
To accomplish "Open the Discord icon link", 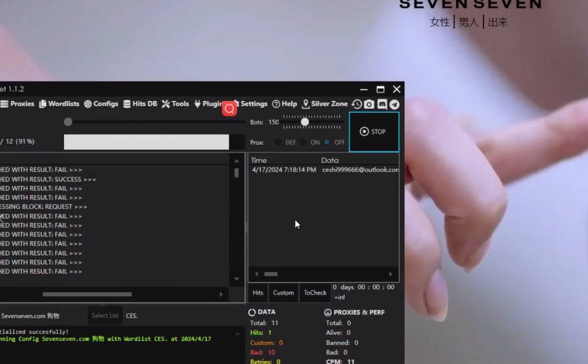I will point(382,104).
